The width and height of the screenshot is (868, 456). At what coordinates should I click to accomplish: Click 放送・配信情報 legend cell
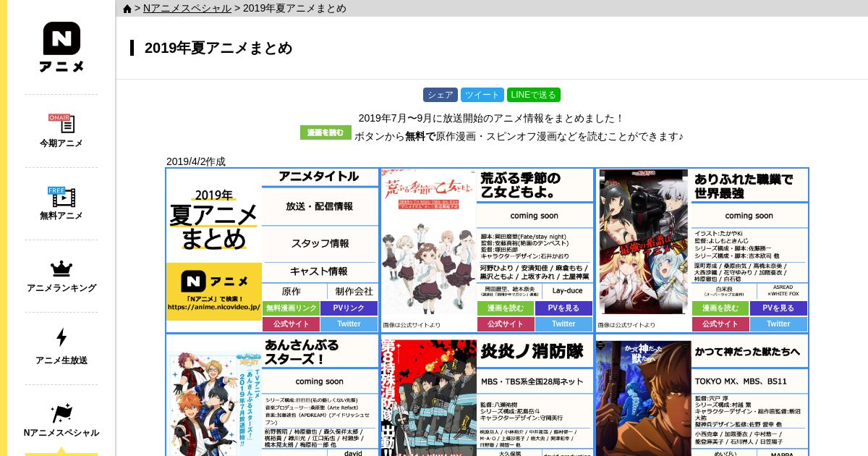tap(320, 206)
